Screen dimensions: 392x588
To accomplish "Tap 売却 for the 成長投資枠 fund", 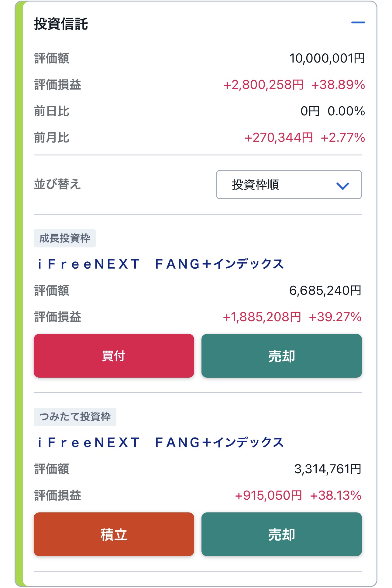I will click(281, 356).
